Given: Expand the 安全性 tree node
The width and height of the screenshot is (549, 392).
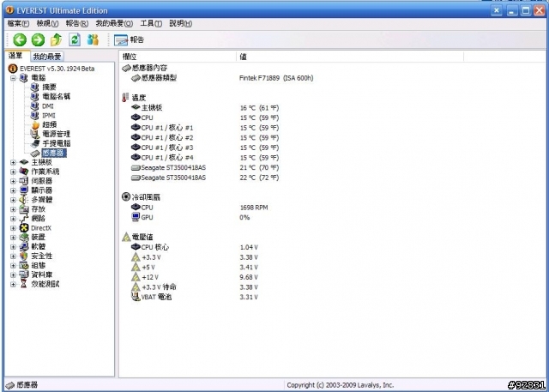Looking at the screenshot, I should click(x=14, y=256).
